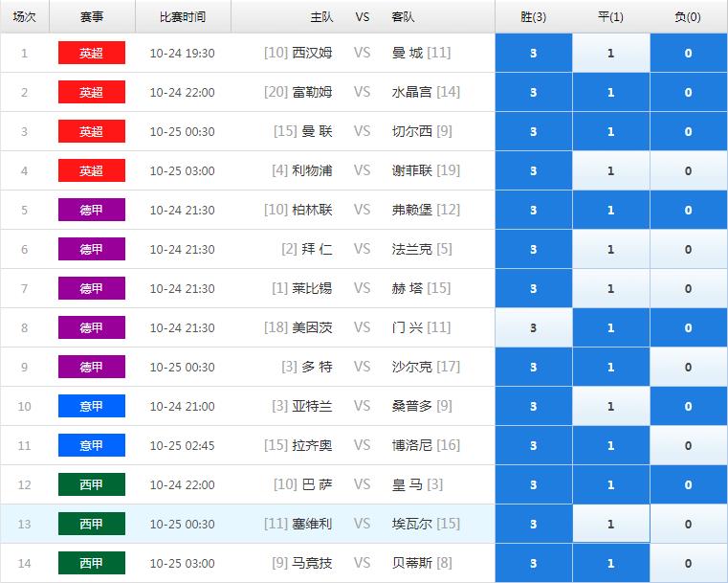
Task: Click the 英超 league tag on match 1
Action: (92, 53)
